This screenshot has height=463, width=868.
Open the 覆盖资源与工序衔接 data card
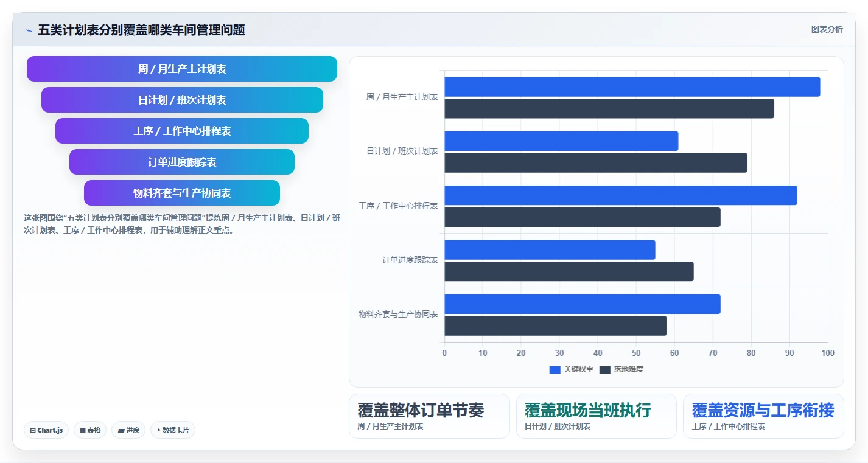[763, 416]
